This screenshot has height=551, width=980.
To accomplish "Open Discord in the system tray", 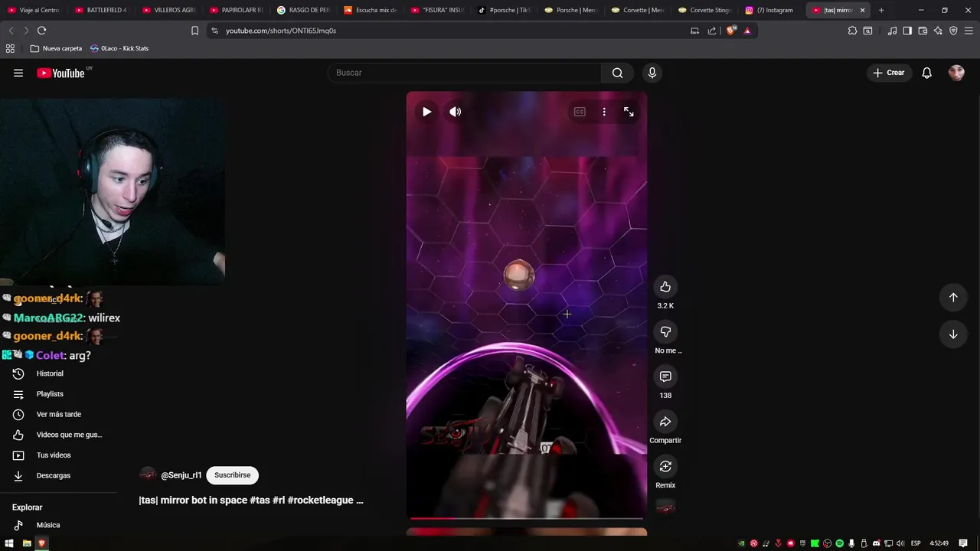I will click(877, 543).
